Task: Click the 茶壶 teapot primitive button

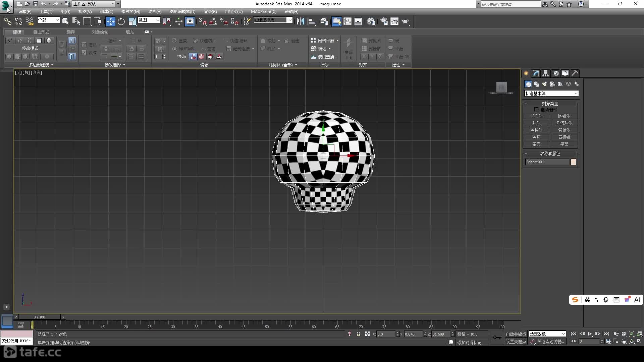Action: pos(536,144)
